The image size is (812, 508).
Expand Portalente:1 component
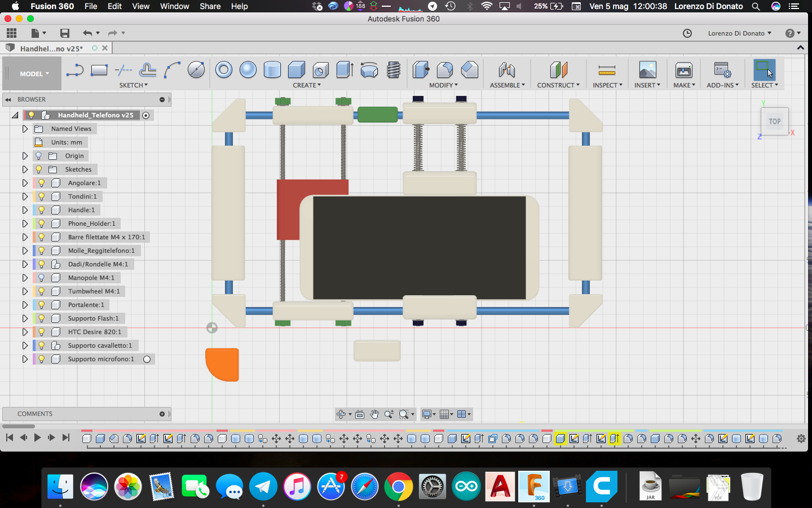coord(25,305)
